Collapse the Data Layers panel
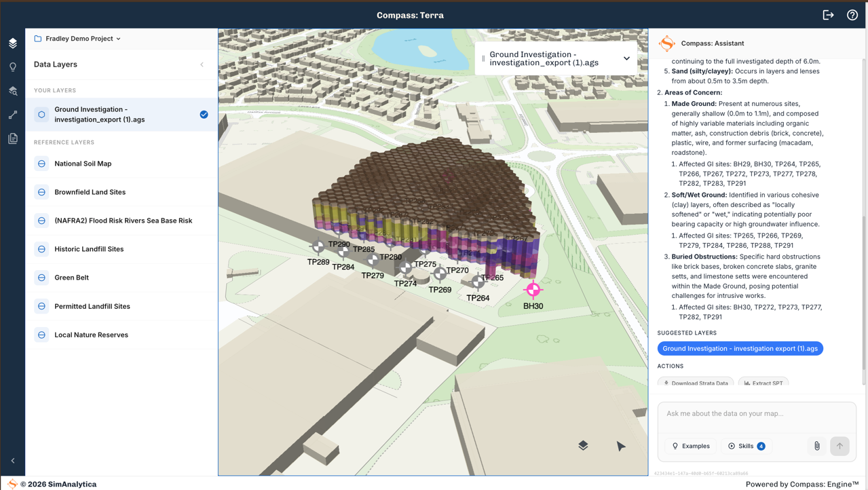 click(202, 64)
